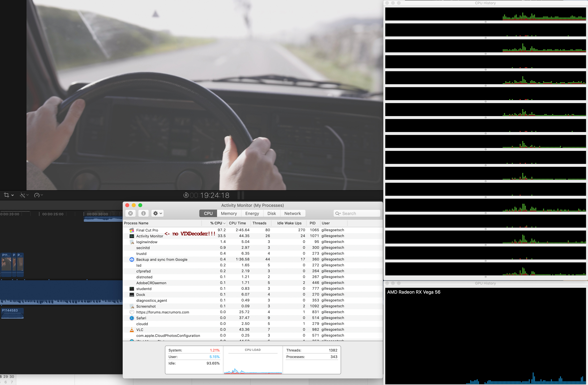Select Backup and sync from Google process
This screenshot has height=385, width=588.
162,259
